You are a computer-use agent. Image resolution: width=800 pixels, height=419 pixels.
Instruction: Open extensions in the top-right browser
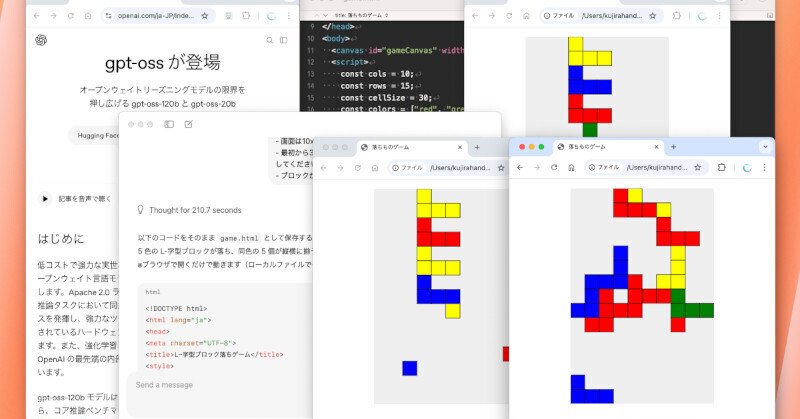677,16
